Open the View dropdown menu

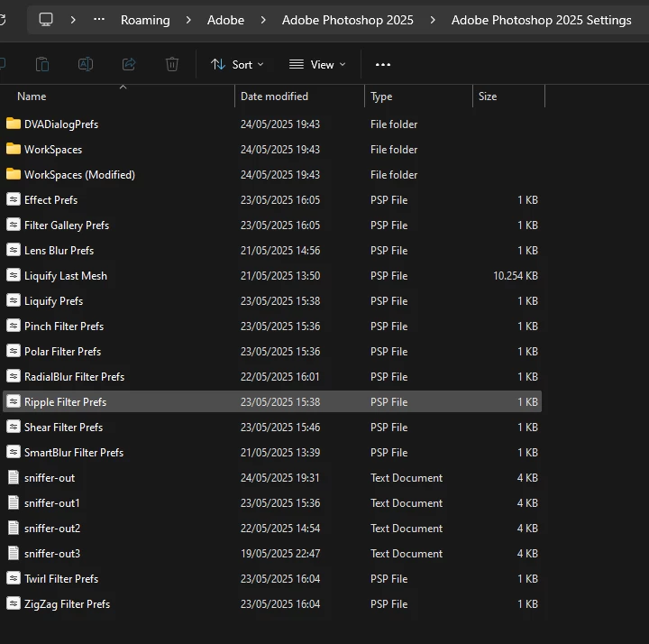[x=317, y=65]
